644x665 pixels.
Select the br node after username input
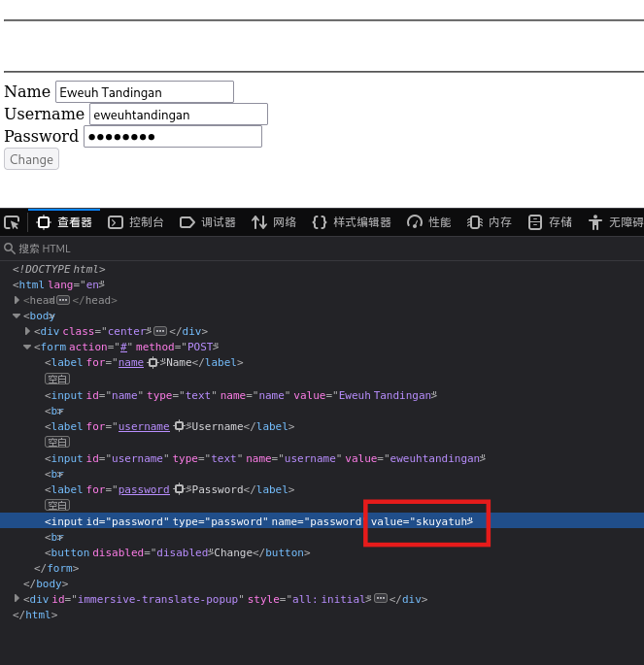click(53, 474)
